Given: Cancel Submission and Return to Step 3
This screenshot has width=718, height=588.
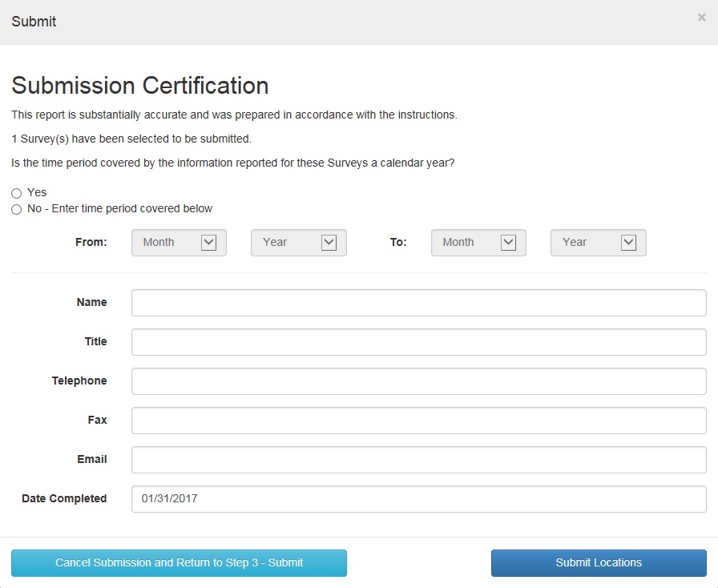Looking at the screenshot, I should [x=179, y=563].
